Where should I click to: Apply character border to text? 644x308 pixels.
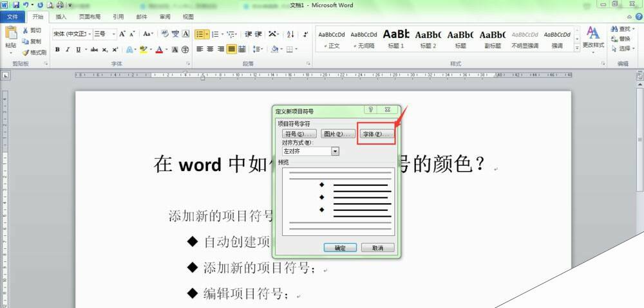pos(185,34)
